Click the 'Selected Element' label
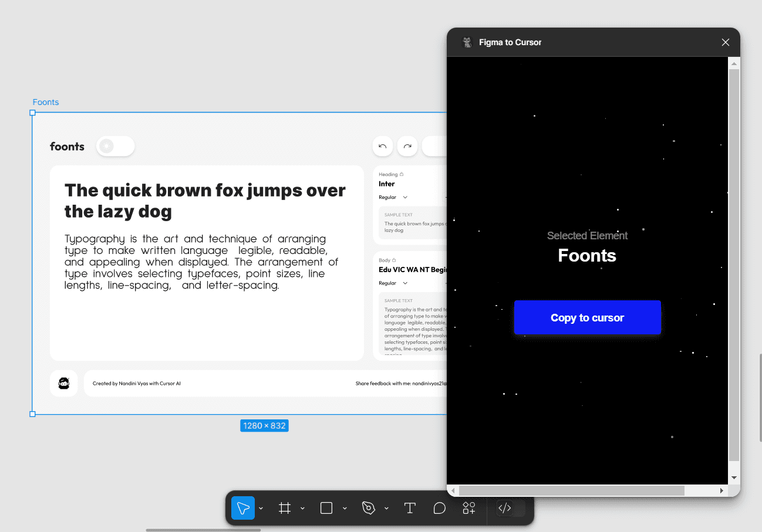 [587, 236]
